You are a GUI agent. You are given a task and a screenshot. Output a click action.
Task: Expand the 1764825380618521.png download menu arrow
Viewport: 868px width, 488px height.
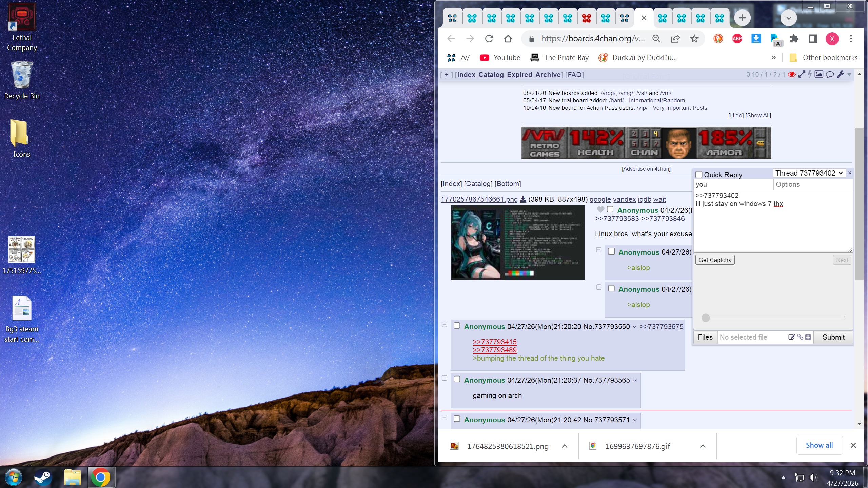(x=565, y=446)
